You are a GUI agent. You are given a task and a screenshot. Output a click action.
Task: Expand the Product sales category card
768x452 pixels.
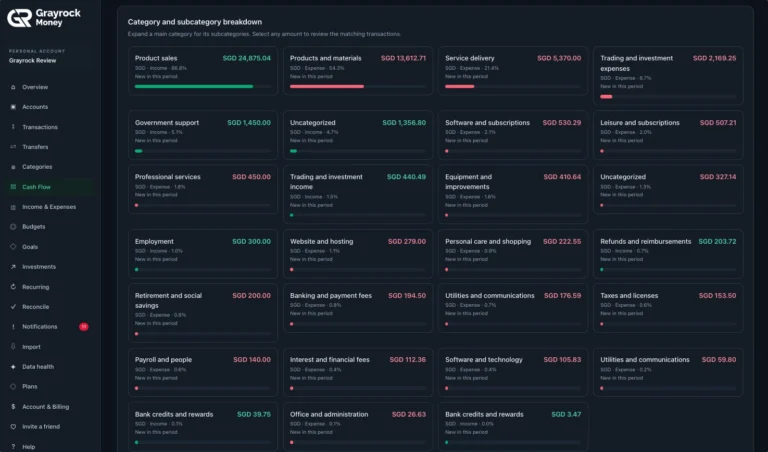tap(203, 71)
